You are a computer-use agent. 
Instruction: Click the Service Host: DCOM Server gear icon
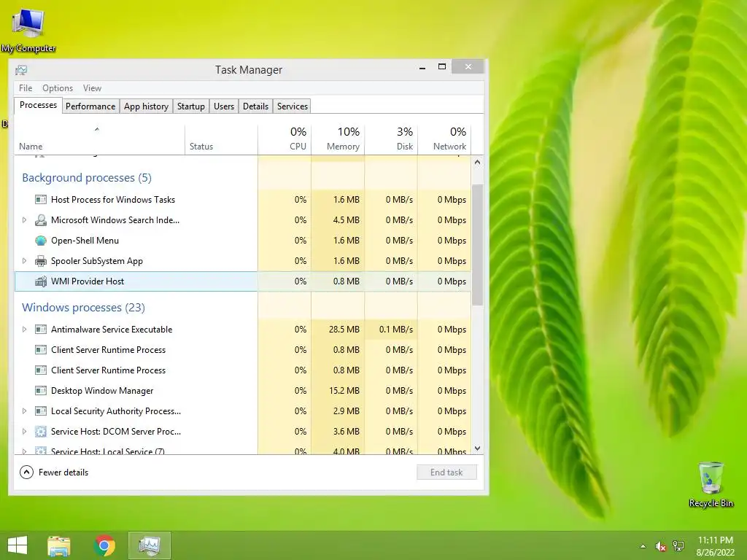(x=41, y=432)
